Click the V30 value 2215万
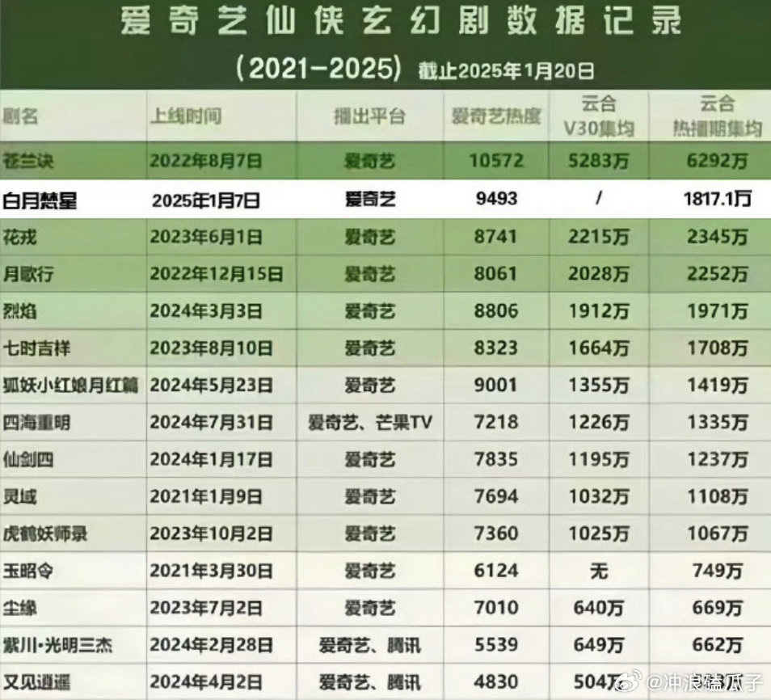Viewport: 771px width, 700px height. coord(598,237)
